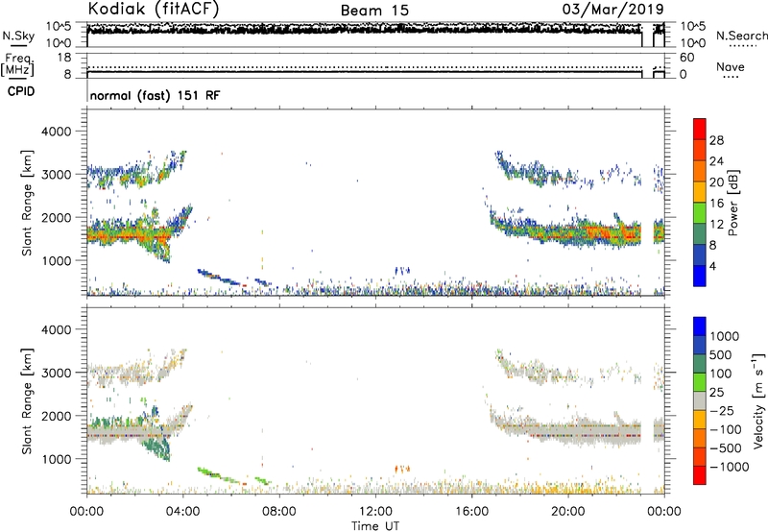The width and height of the screenshot is (768, 532).
Task: Click the "16:00" time axis tick label
Action: [x=471, y=512]
